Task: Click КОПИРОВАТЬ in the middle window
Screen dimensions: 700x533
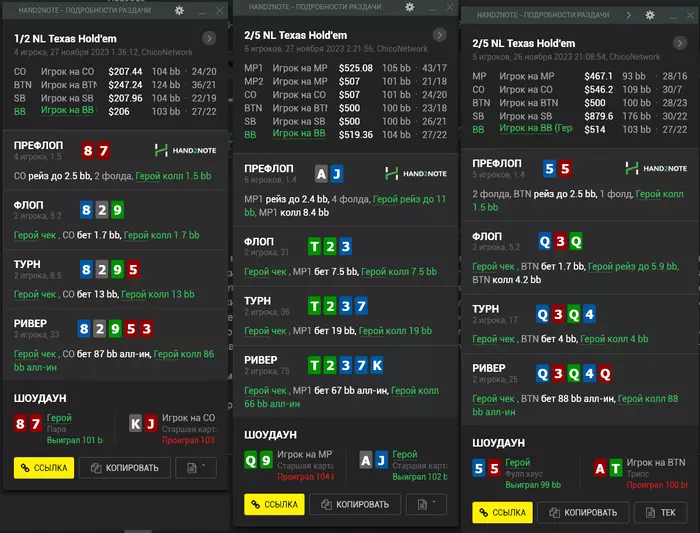Action: [355, 504]
